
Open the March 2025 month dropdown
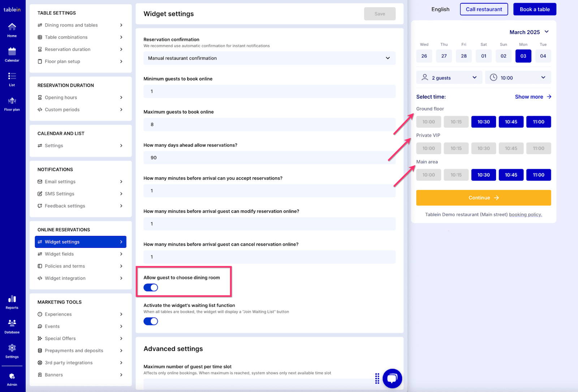click(x=529, y=32)
